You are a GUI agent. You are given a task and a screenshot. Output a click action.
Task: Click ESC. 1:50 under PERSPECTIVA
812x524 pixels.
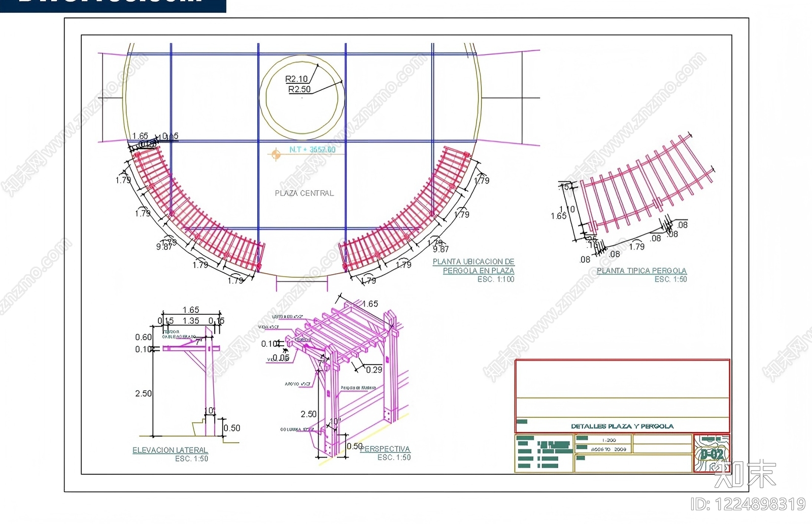tap(394, 457)
